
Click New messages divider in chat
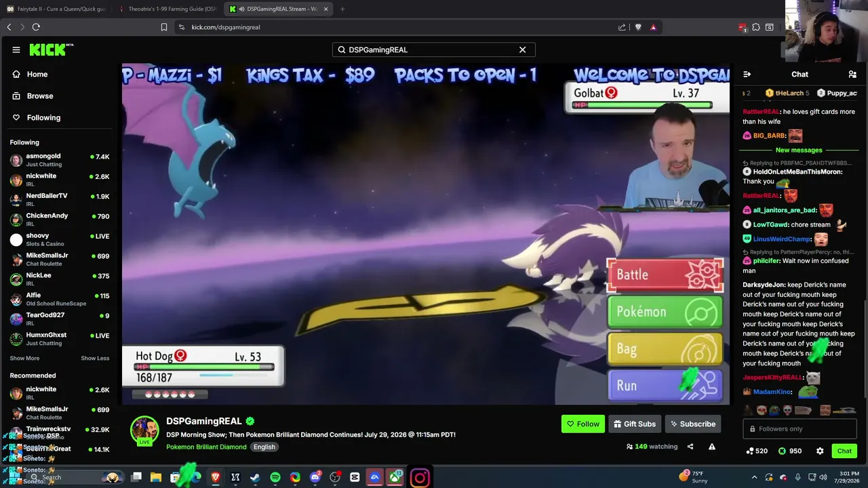coord(799,150)
